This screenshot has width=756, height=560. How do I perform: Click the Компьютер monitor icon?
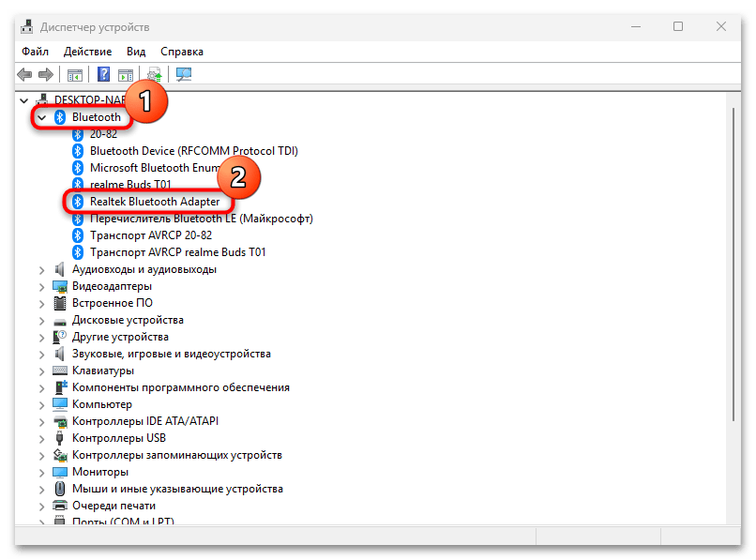(60, 404)
